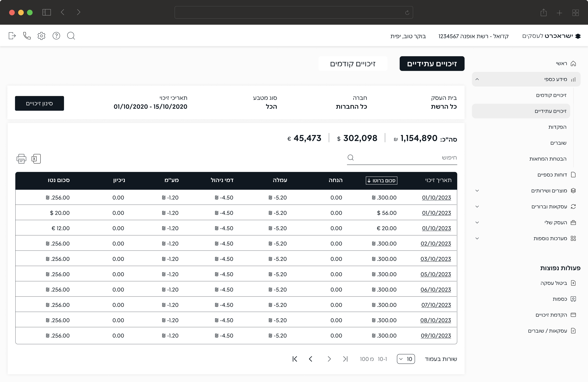Click the הקדמת זיכויים quick action
Screen dimensions: 588x382
(556, 315)
